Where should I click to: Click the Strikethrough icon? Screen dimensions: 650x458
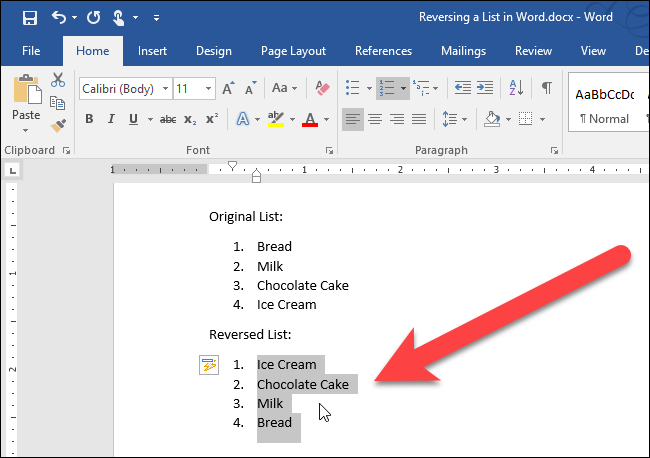tap(167, 120)
